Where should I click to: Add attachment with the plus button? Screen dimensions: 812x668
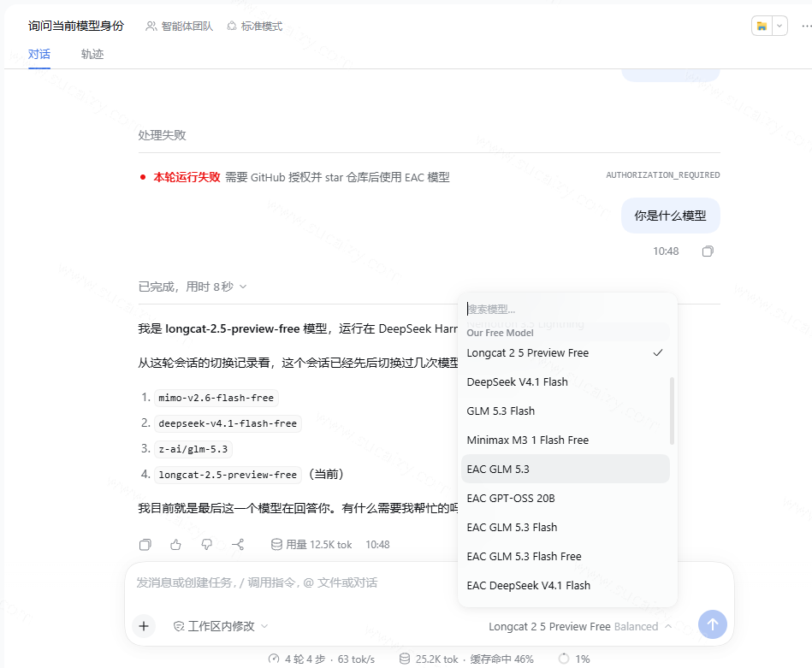click(x=144, y=626)
